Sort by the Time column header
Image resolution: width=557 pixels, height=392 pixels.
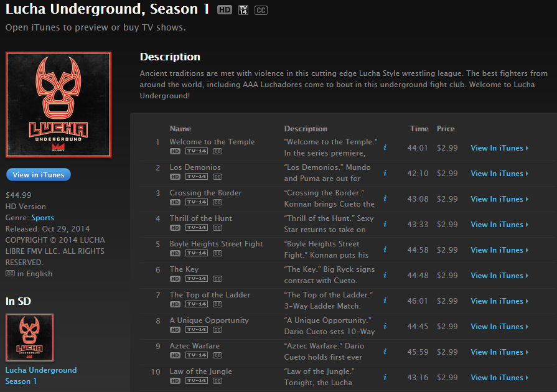pos(419,129)
